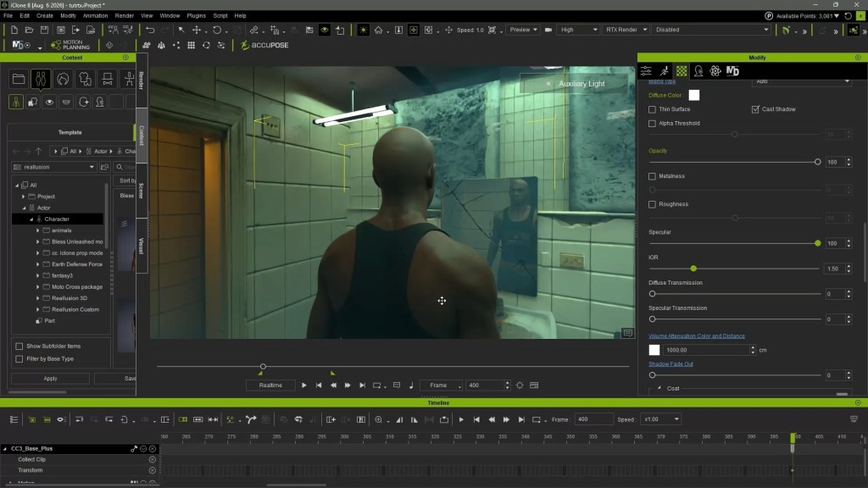Open the High quality dropdown
The height and width of the screenshot is (488, 868).
click(x=578, y=30)
